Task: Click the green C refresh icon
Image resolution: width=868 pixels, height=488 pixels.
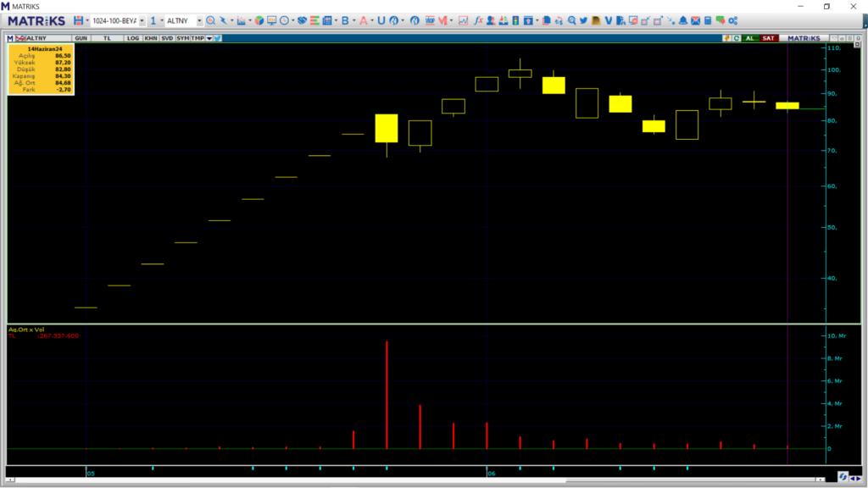Action: point(737,38)
